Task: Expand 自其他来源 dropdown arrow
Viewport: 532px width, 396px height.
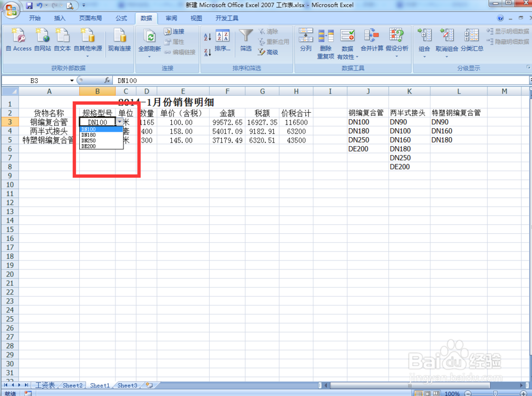Action: 88,56
